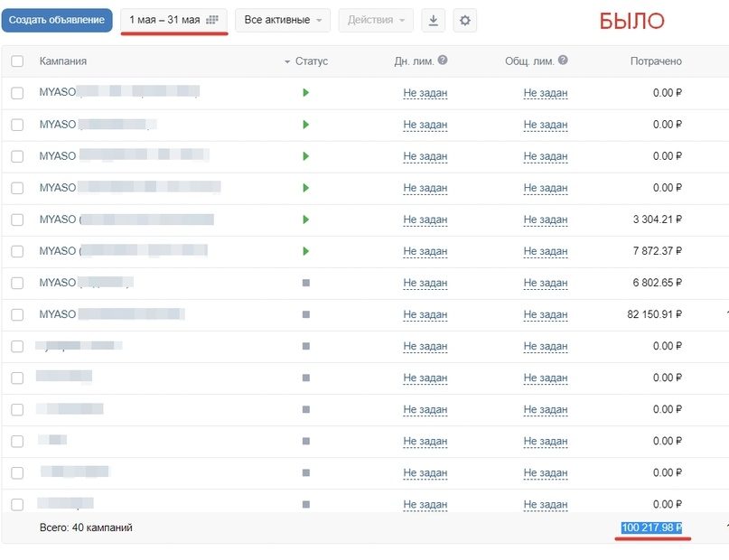The image size is (729, 560).
Task: Open the Действия actions dropdown
Action: click(x=376, y=21)
